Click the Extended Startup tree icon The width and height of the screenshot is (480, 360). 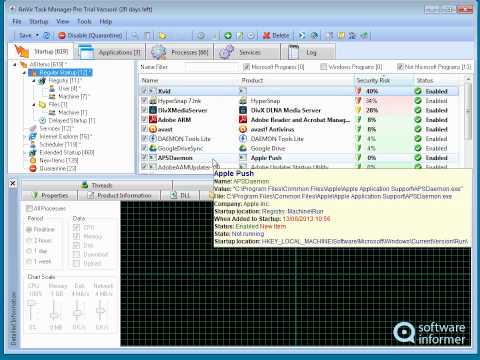tap(33, 152)
